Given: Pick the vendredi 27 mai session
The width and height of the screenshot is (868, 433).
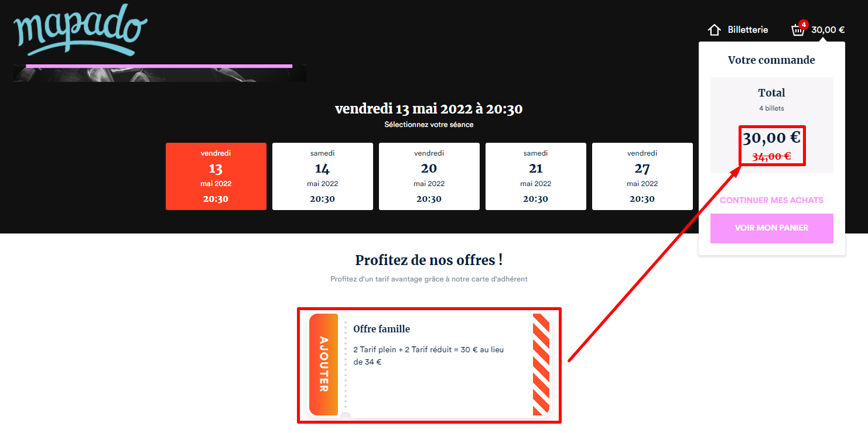Looking at the screenshot, I should 643,176.
